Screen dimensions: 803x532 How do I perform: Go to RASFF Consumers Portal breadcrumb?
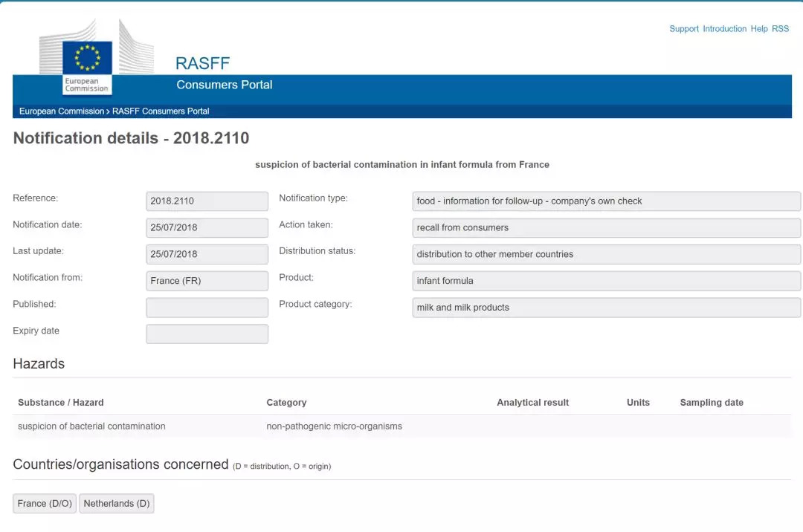161,111
